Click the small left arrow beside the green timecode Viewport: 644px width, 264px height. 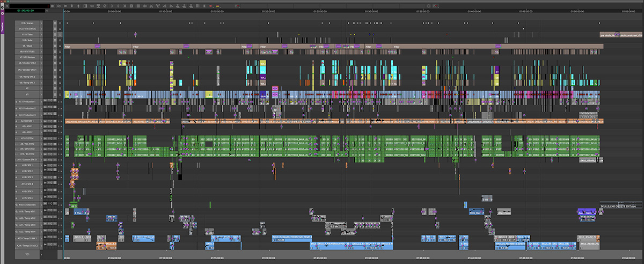47,11
